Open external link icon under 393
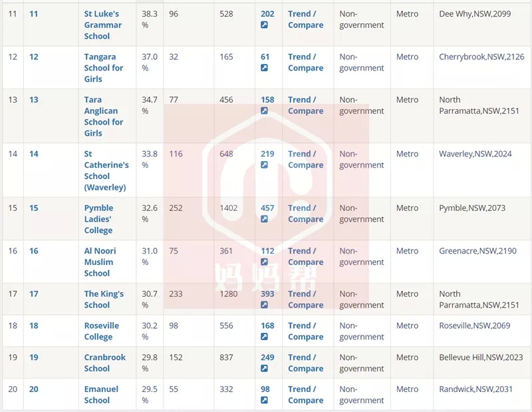Screen dimensions: 532x412 click(264, 305)
